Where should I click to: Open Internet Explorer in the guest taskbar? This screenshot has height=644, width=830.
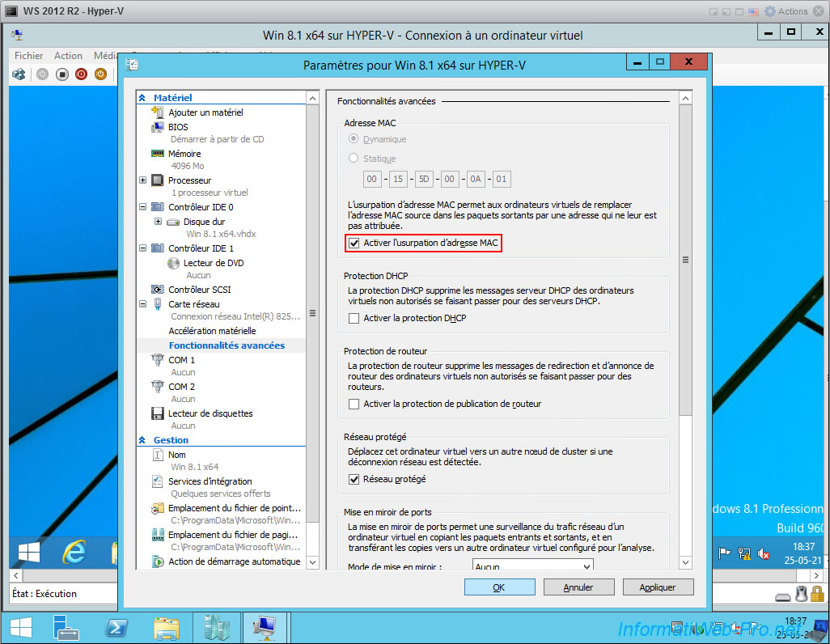point(74,553)
